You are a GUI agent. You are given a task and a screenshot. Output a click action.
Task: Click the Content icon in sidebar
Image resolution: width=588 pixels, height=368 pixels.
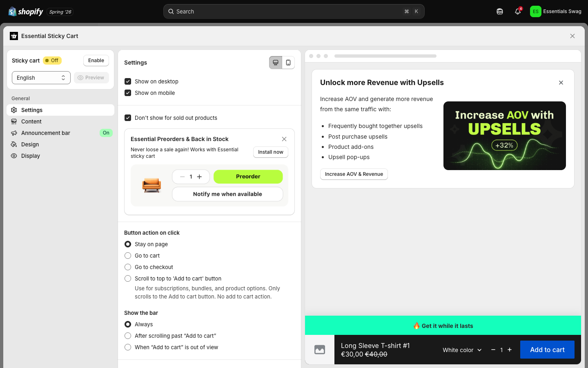point(14,121)
